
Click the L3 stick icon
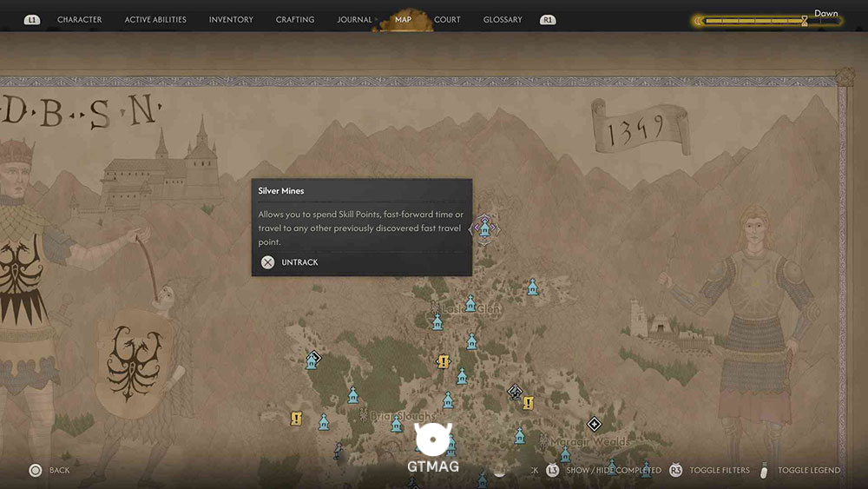click(552, 470)
